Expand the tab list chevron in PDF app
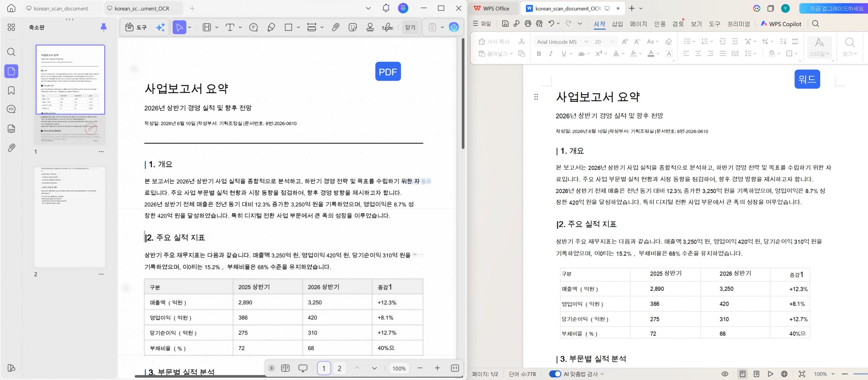 tap(368, 8)
